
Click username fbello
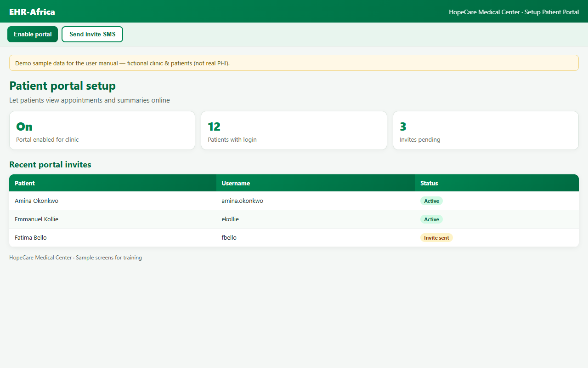229,238
